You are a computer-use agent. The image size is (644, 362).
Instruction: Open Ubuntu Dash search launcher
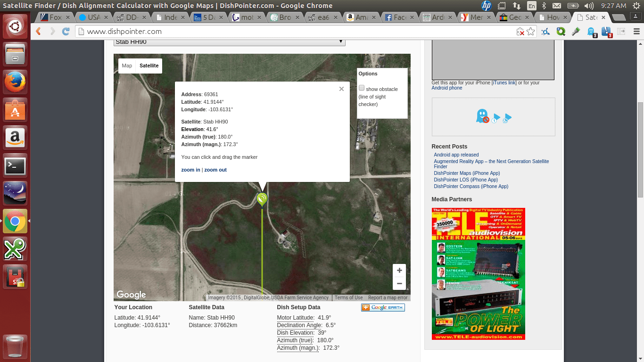(x=15, y=26)
